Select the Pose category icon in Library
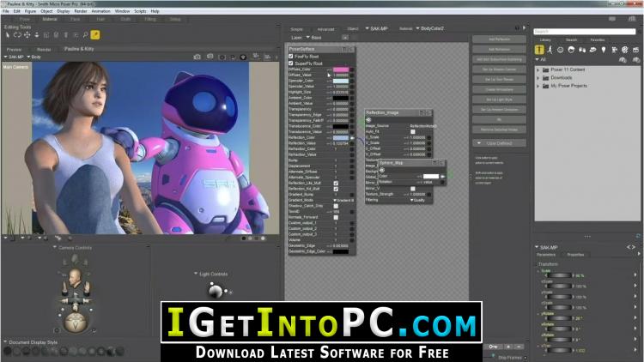The height and width of the screenshot is (362, 644). (550, 50)
